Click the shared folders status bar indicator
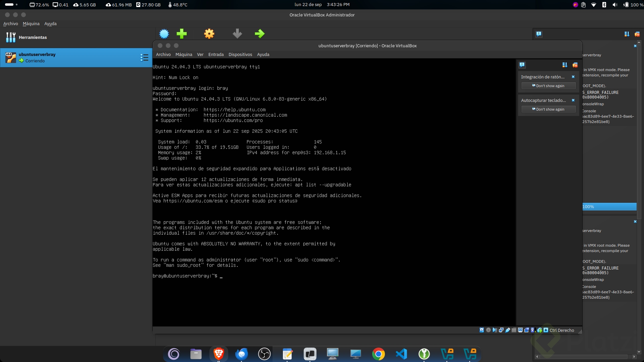Image resolution: width=644 pixels, height=362 pixels. click(514, 330)
